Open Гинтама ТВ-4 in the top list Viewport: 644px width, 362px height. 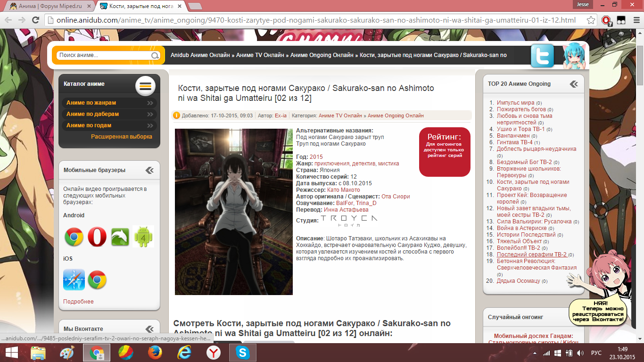(x=515, y=142)
